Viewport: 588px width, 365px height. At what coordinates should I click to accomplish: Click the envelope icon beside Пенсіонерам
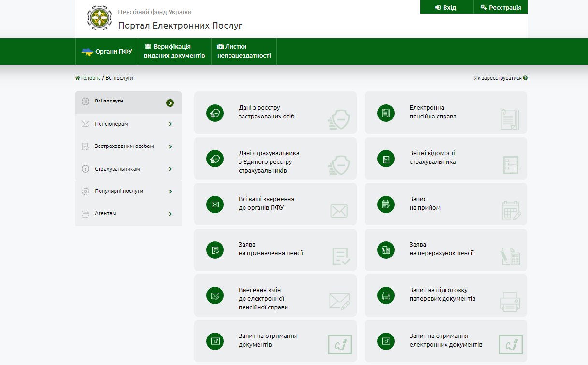click(86, 124)
